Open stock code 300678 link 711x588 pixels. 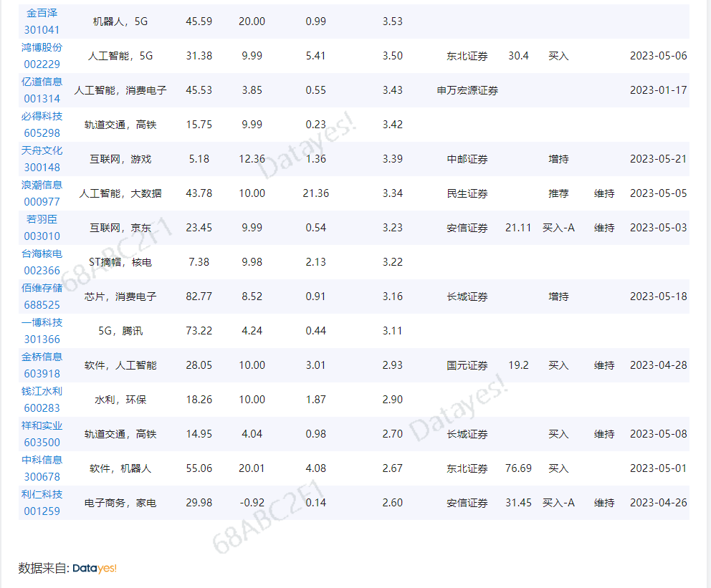coord(42,478)
